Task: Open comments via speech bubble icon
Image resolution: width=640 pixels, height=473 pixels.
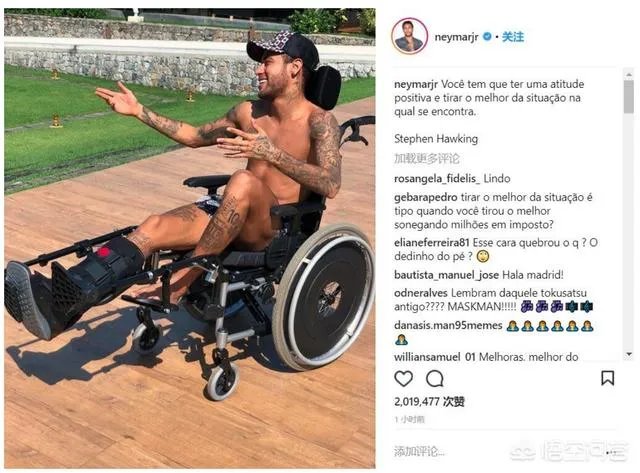Action: click(435, 379)
